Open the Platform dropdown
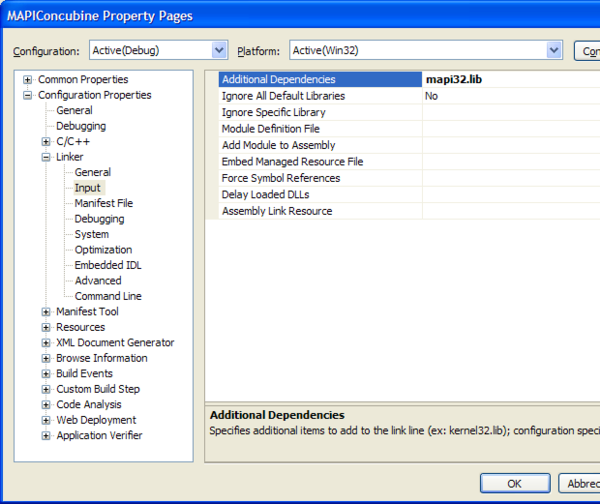 click(x=554, y=50)
